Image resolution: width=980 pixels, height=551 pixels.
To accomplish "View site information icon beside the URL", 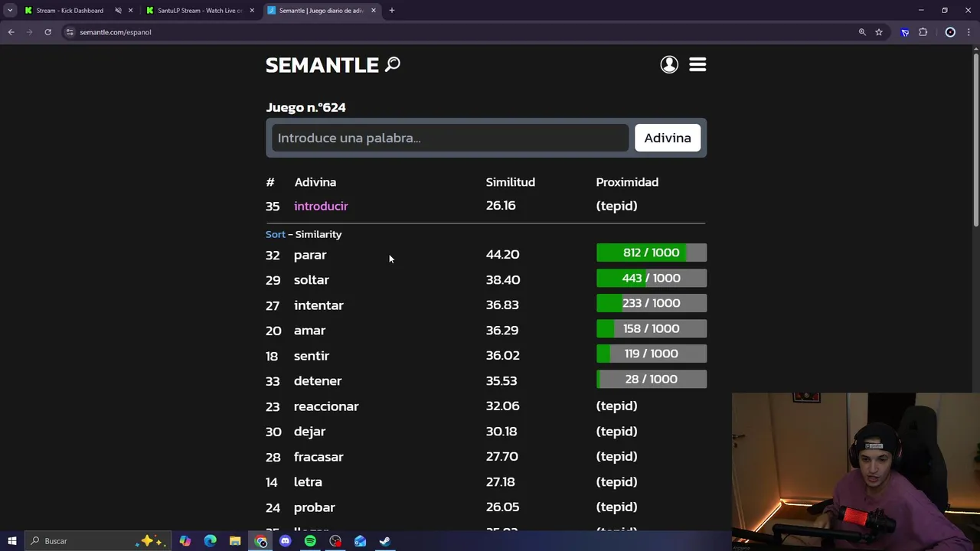I will (x=70, y=32).
